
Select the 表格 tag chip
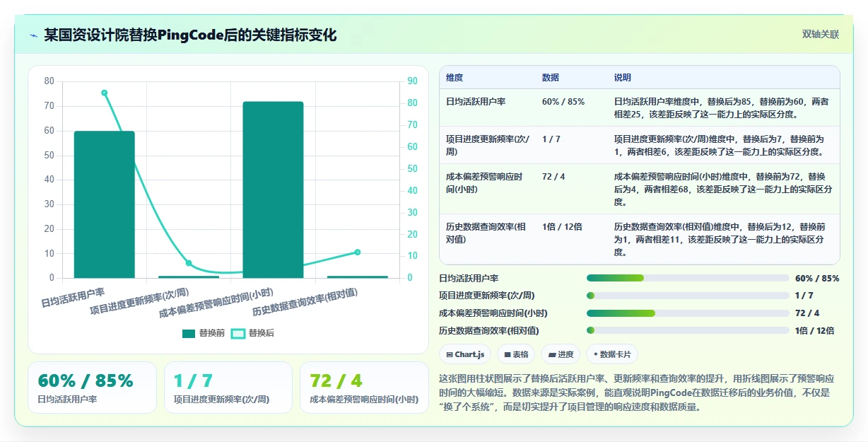tap(516, 354)
